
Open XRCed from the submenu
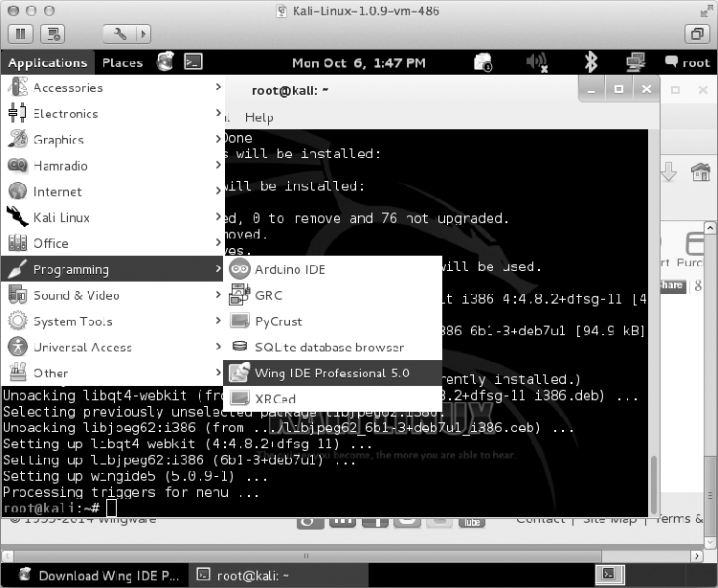(x=275, y=398)
